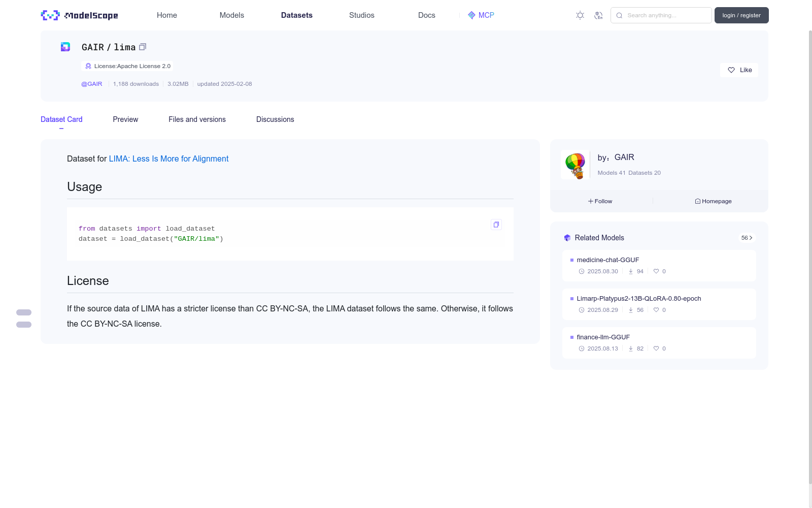Copy the GAIR/lima dataset name

[143, 47]
